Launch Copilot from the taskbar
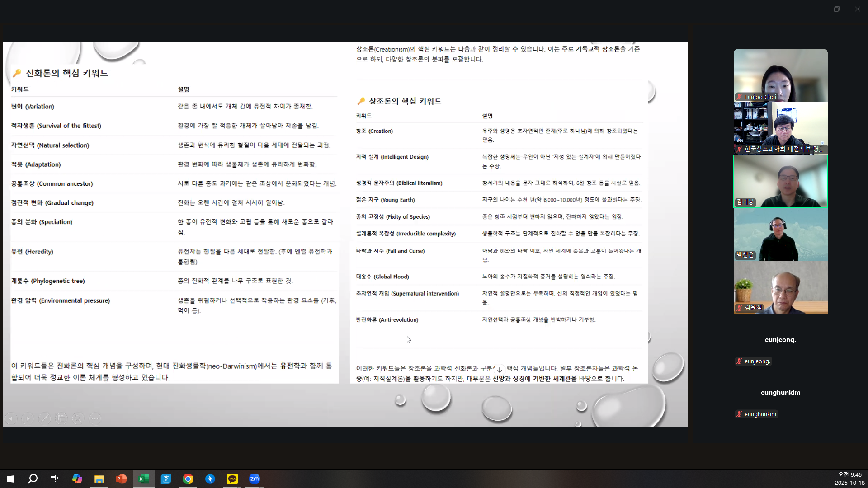The image size is (868, 488). 77,479
